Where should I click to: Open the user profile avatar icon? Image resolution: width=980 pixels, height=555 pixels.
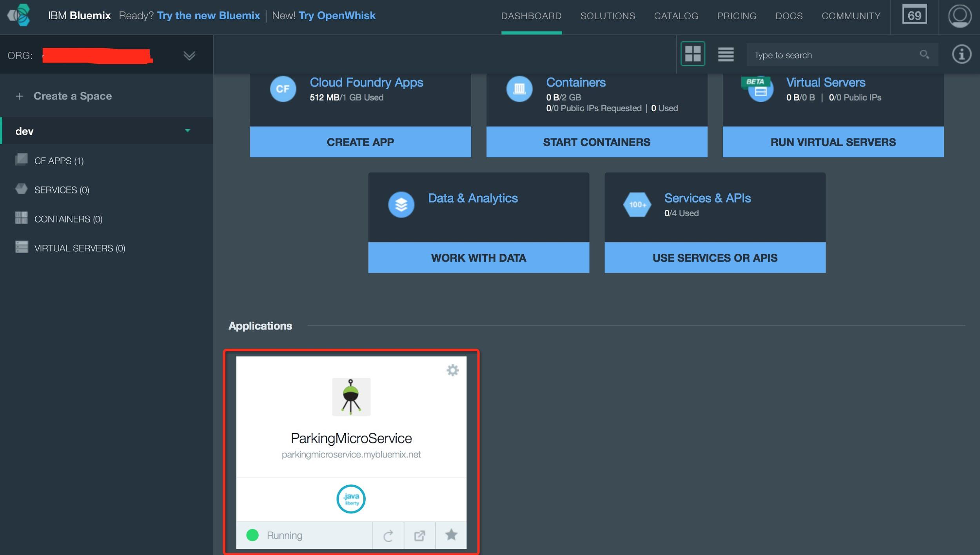tap(960, 16)
